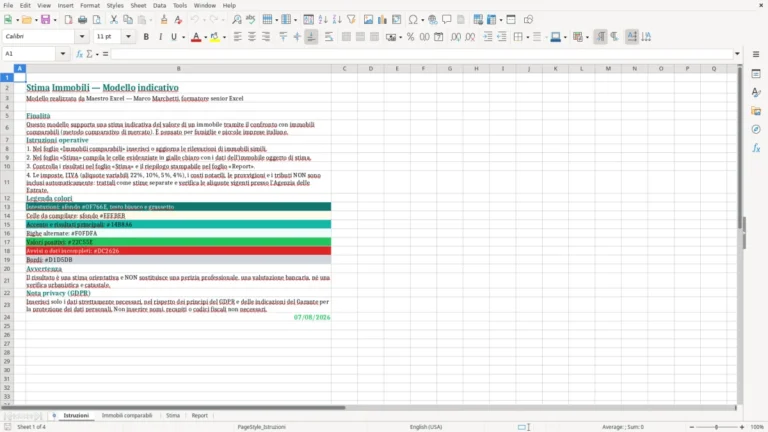Click the sidebar settings hamburger icon

click(756, 54)
